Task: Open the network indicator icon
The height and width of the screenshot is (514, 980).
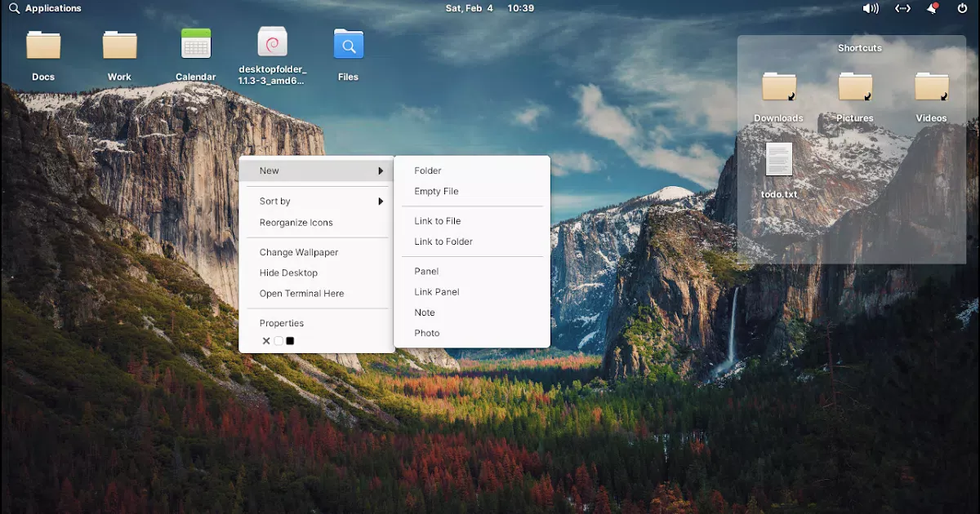Action: (902, 8)
